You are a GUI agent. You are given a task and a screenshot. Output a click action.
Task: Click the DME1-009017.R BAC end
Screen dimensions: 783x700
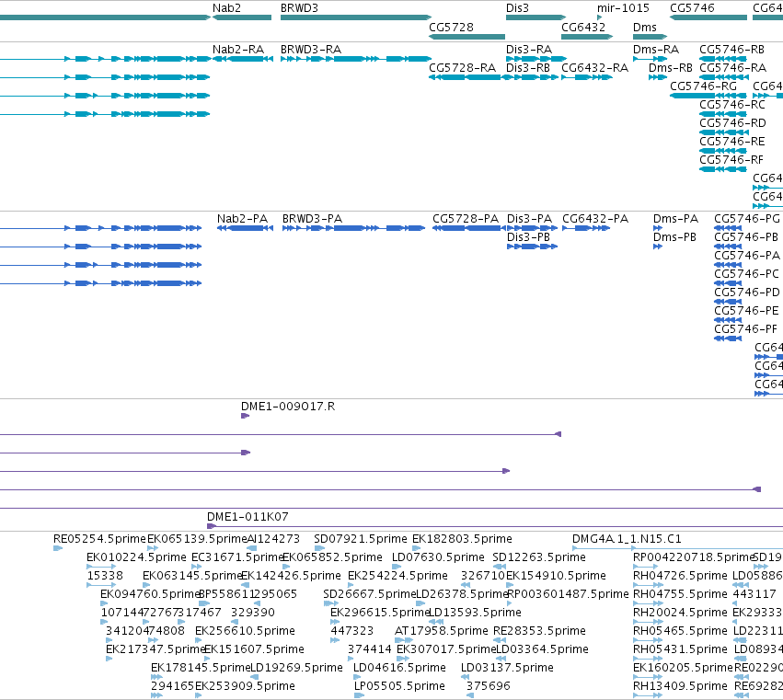coord(245,416)
